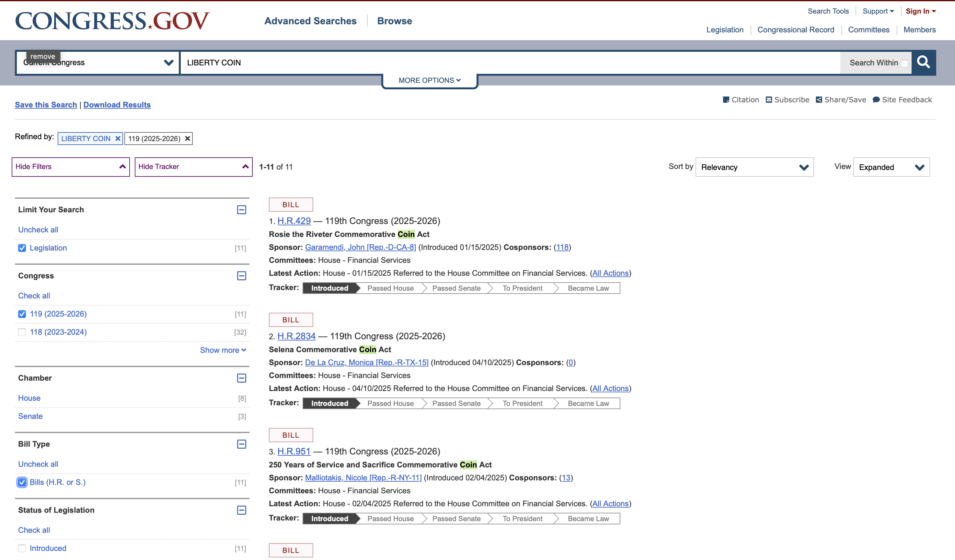The image size is (955, 560).
Task: Uncheck the Bills (H.R. or S.) checkbox
Action: 22,482
